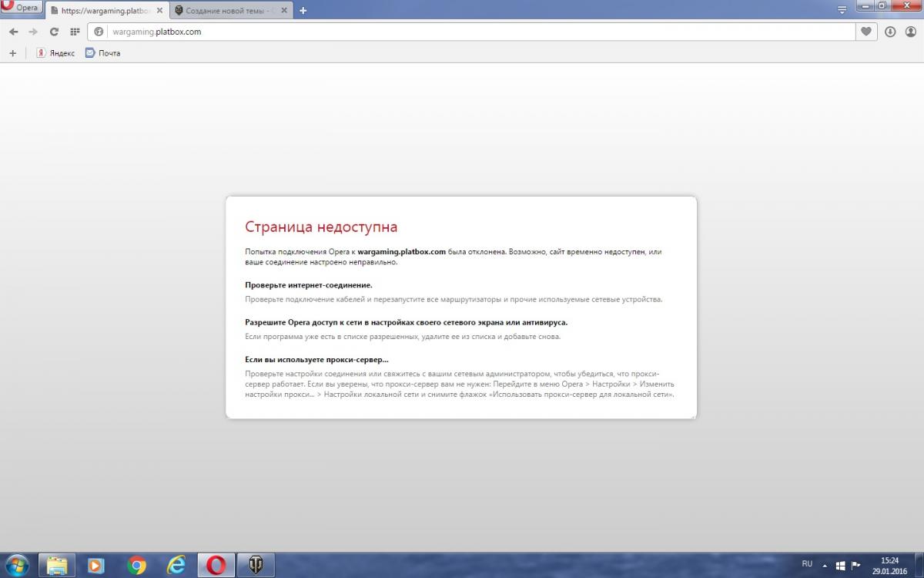Add page to bookmarks with heart icon
Viewport: 924px width, 578px height.
click(x=866, y=32)
